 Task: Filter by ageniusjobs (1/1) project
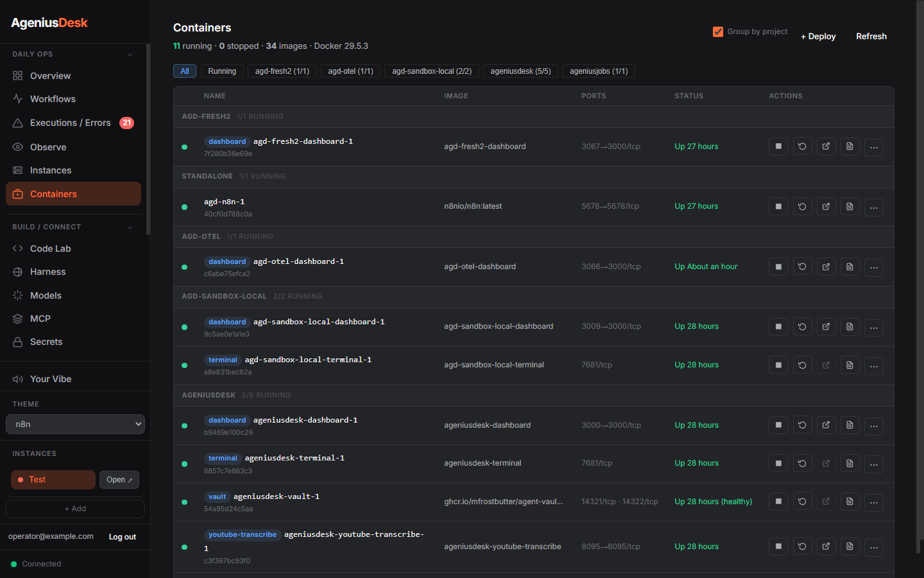(x=599, y=71)
